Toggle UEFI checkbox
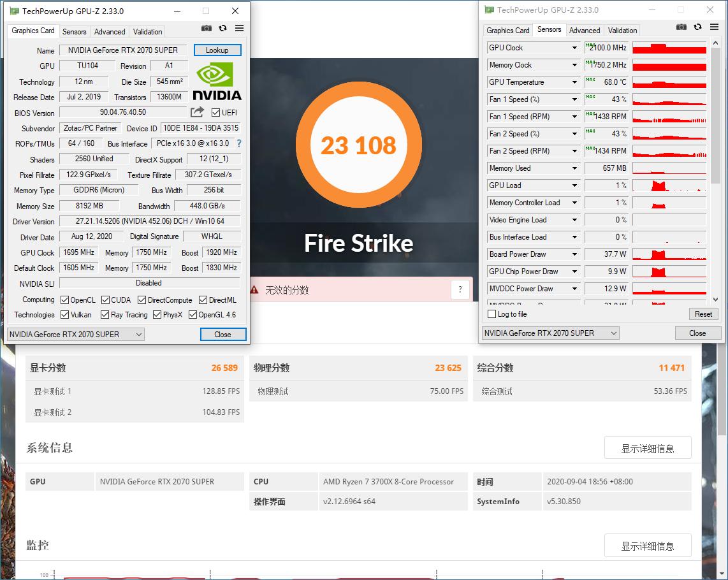The height and width of the screenshot is (580, 728). click(216, 112)
